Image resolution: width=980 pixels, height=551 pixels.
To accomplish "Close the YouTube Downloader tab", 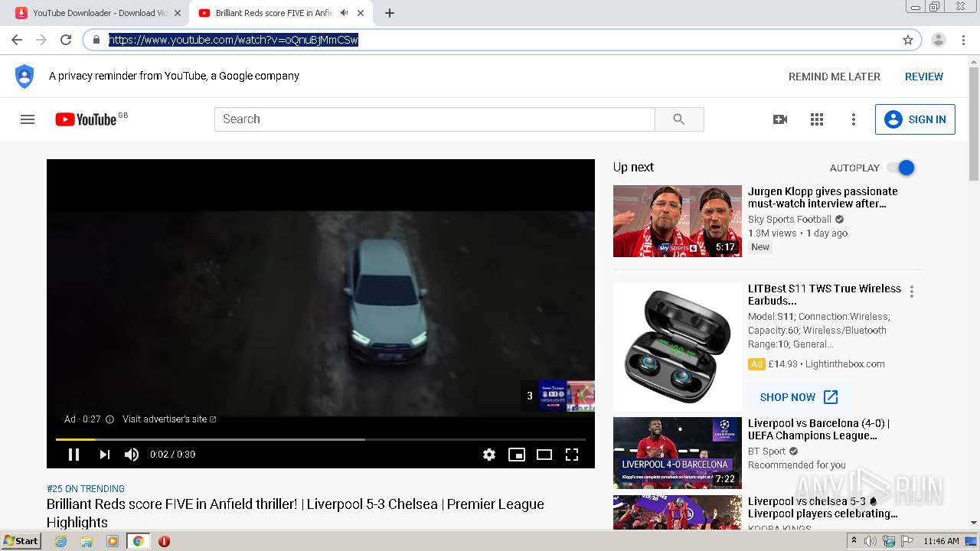I will click(x=178, y=13).
